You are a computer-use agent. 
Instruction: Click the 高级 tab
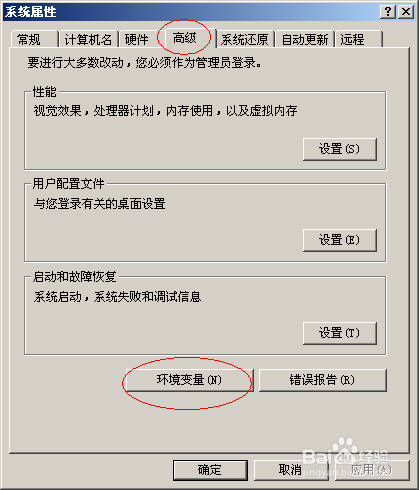(185, 38)
